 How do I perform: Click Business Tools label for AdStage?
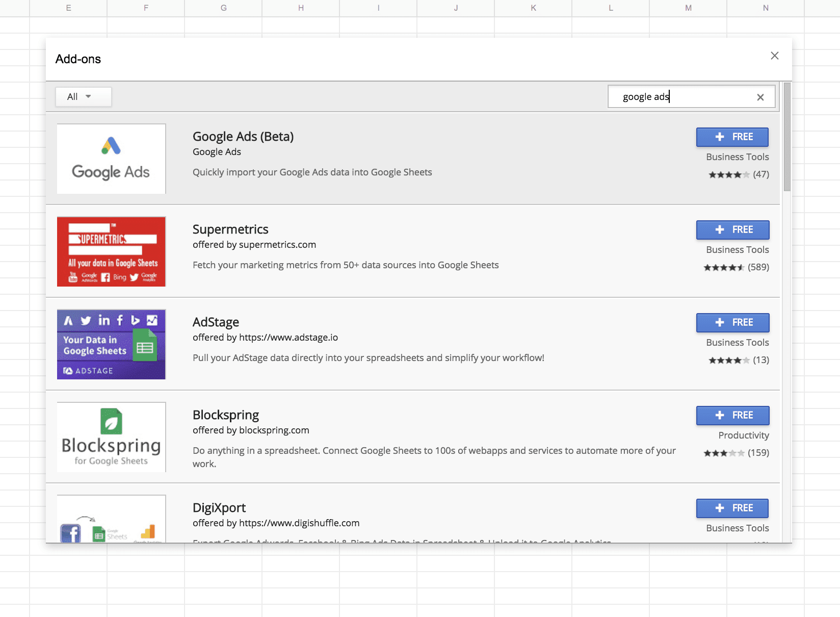point(737,342)
